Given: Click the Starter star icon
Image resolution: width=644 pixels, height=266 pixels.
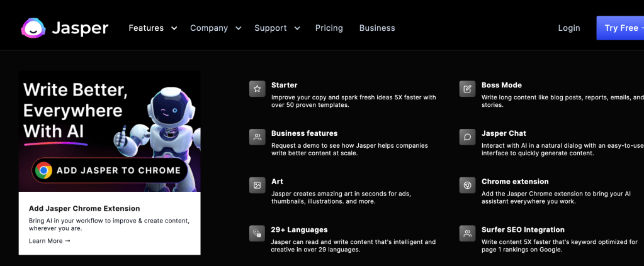Looking at the screenshot, I should pos(257,89).
